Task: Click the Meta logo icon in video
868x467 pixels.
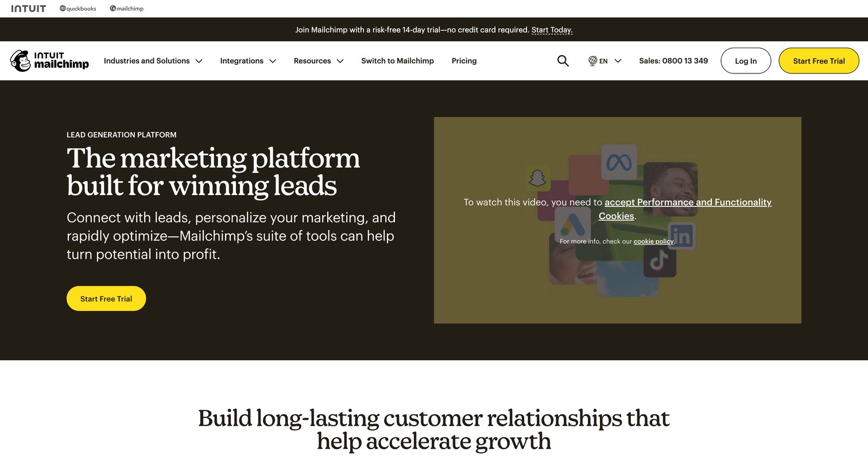Action: point(619,162)
